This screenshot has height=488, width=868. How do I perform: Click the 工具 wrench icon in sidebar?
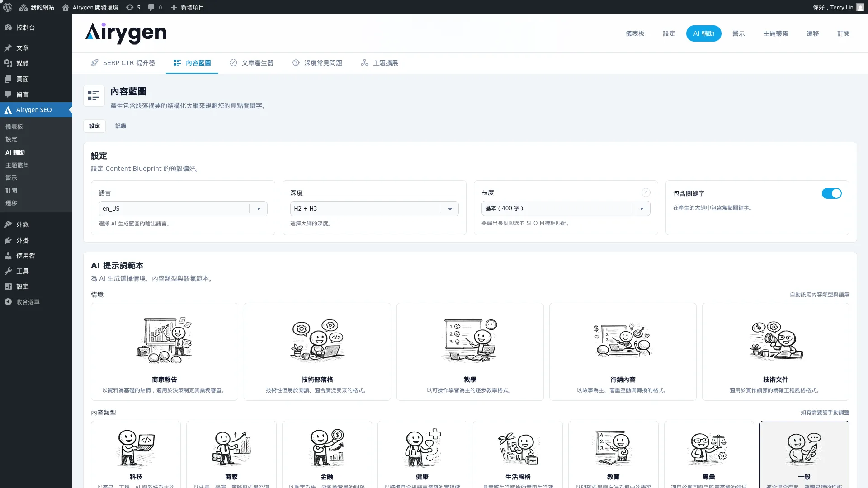(x=8, y=271)
